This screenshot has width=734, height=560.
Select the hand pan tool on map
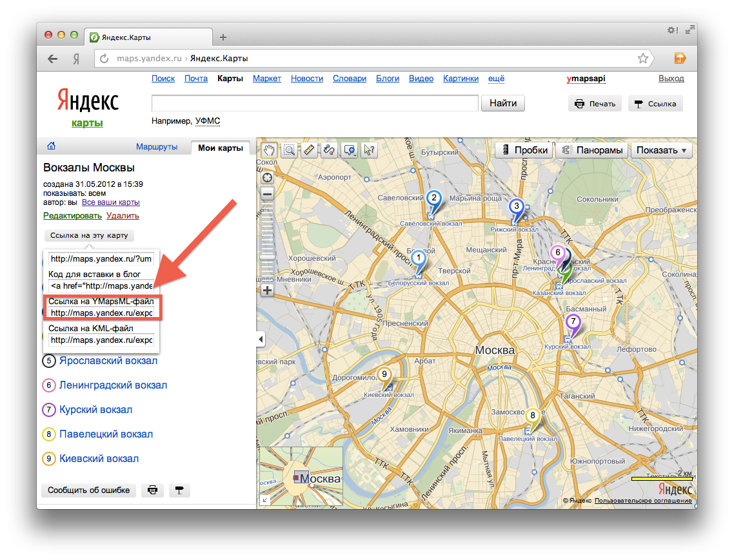pyautogui.click(x=269, y=150)
